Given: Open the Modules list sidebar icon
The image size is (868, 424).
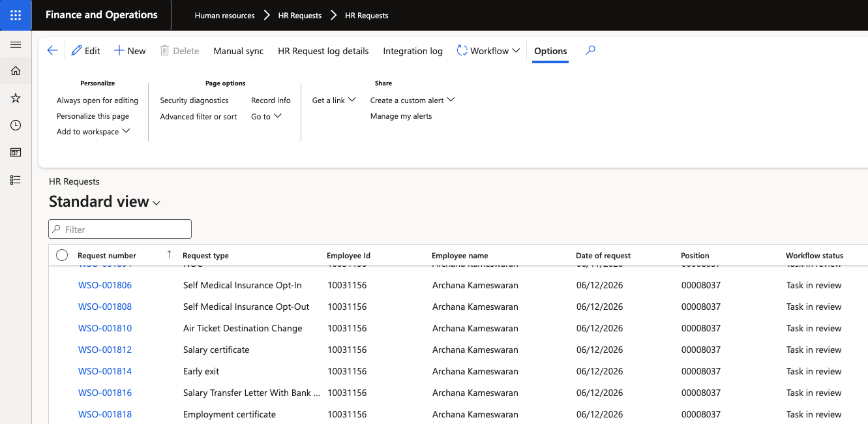Looking at the screenshot, I should 16,179.
